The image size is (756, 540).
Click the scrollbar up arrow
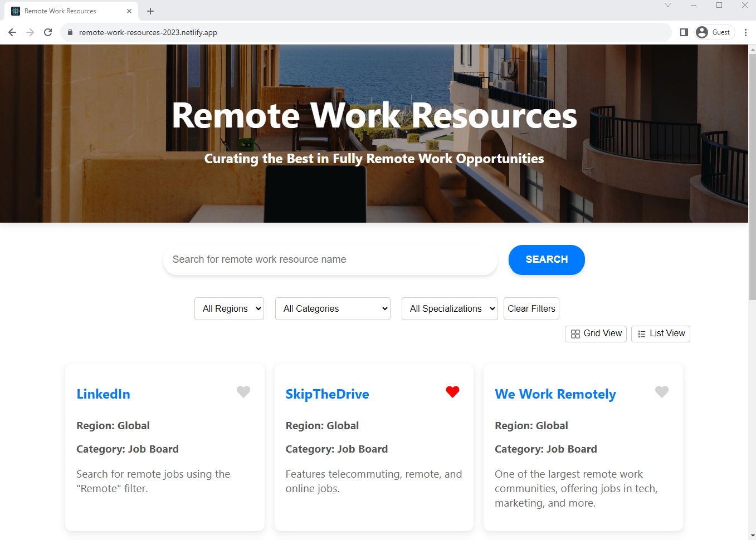[752, 49]
